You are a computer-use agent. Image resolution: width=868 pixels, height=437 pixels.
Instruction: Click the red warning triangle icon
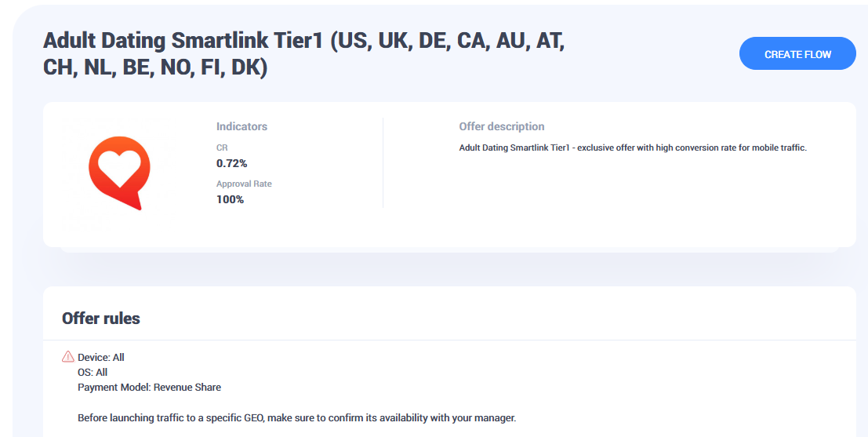tap(68, 357)
